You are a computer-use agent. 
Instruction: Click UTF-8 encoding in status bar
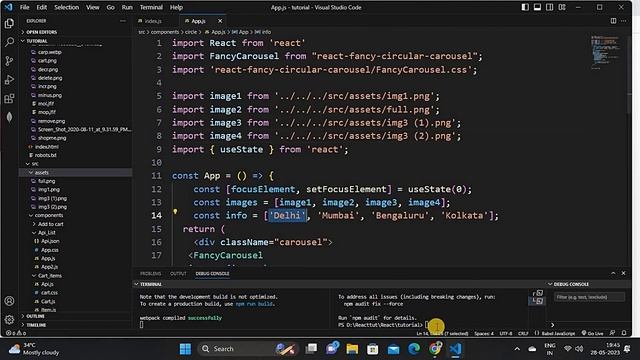[x=505, y=333]
